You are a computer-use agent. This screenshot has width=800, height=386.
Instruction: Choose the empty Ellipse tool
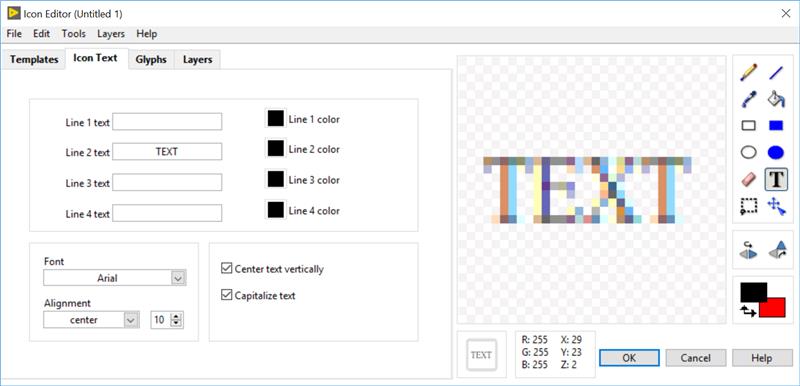pyautogui.click(x=748, y=152)
